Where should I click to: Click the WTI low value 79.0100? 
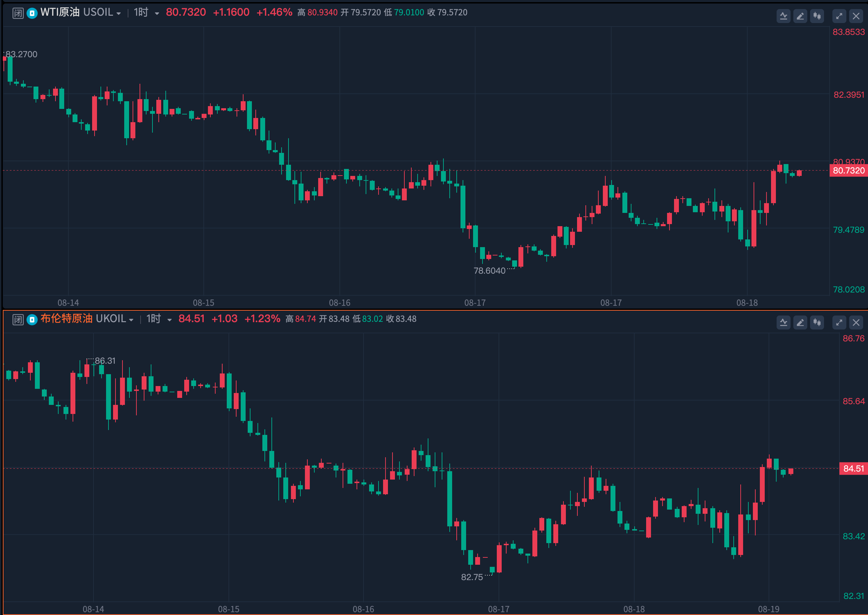coord(409,13)
